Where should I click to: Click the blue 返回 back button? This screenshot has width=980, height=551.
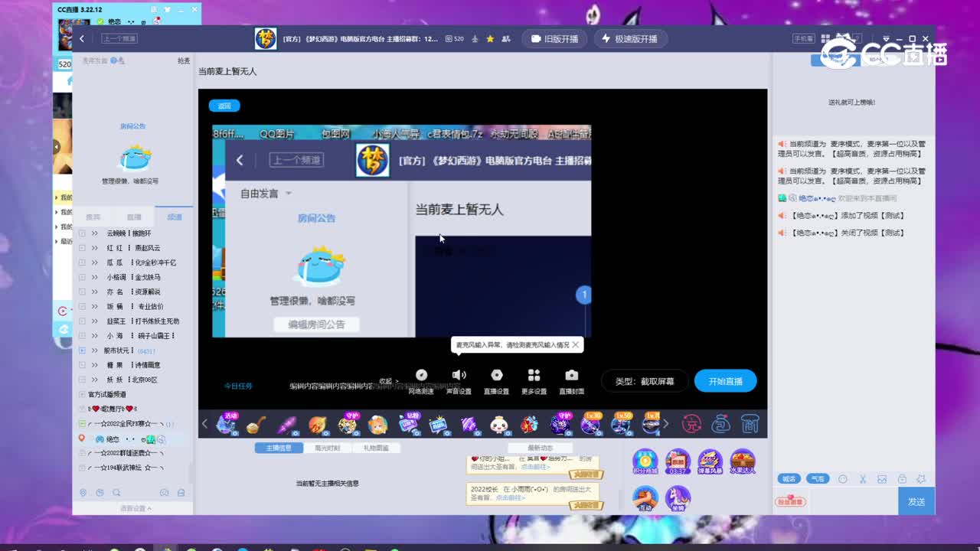coord(224,106)
